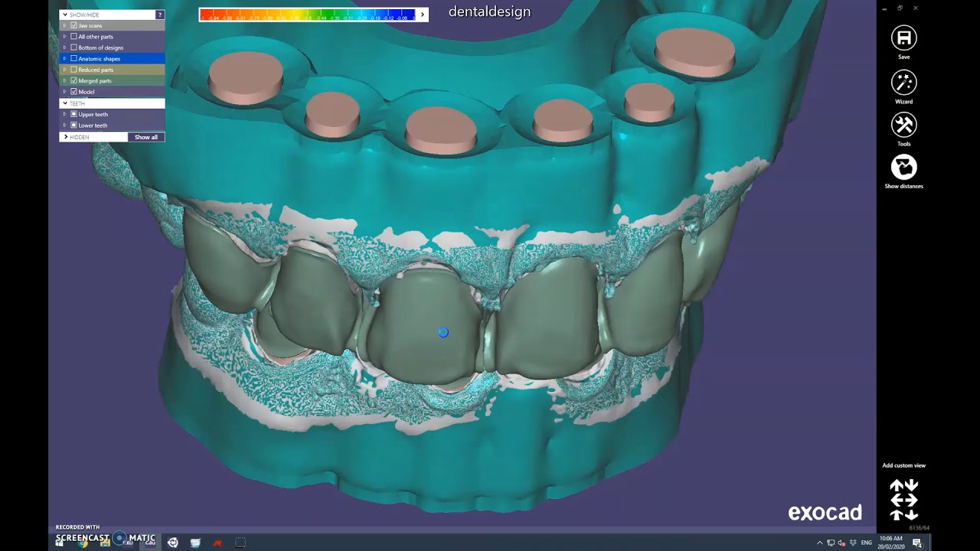
Task: Click the distance color scale bar
Action: pyautogui.click(x=309, y=15)
